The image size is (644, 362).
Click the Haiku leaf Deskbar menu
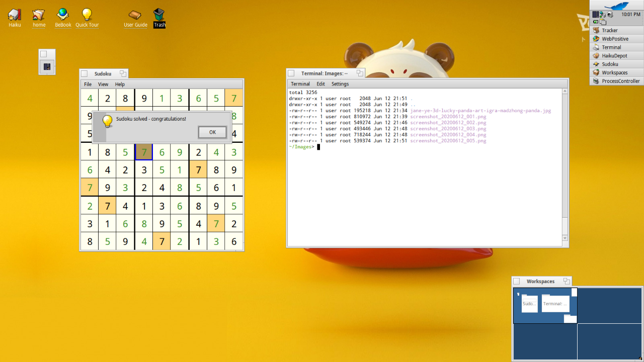point(616,6)
